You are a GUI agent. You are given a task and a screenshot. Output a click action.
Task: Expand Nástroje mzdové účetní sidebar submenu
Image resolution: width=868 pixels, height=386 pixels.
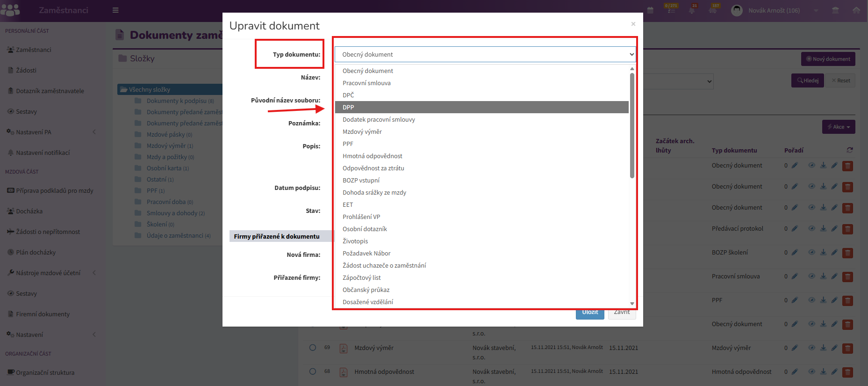point(94,273)
